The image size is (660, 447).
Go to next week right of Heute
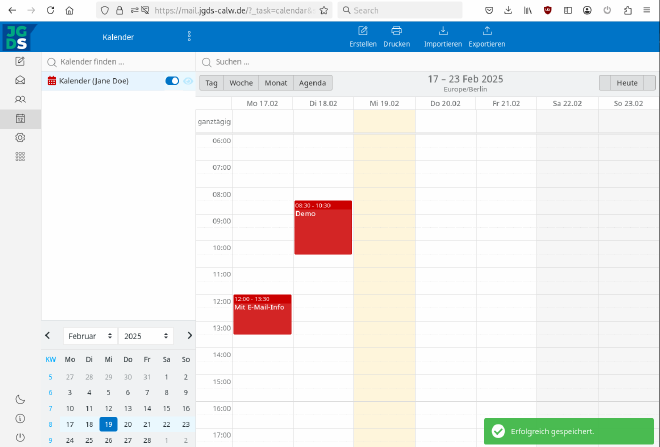pyautogui.click(x=649, y=83)
